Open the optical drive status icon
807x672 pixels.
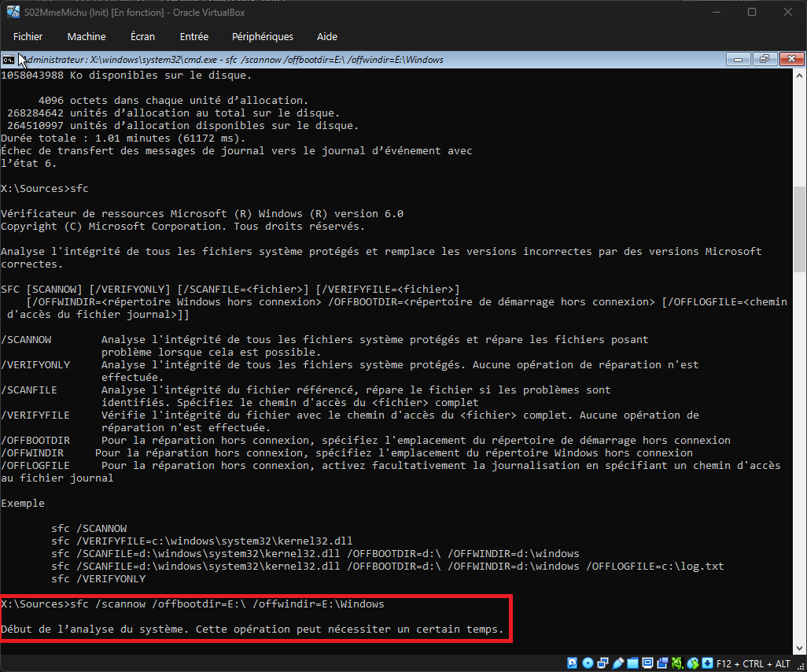click(x=587, y=663)
